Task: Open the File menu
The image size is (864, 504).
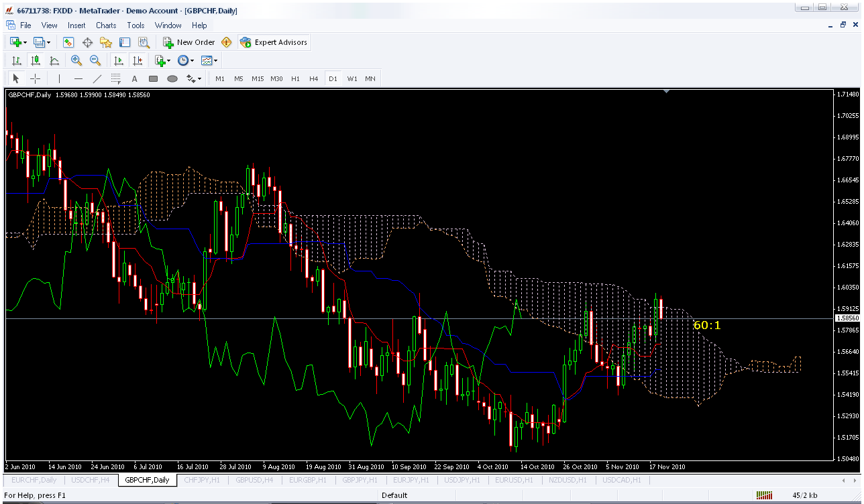Action: point(25,25)
